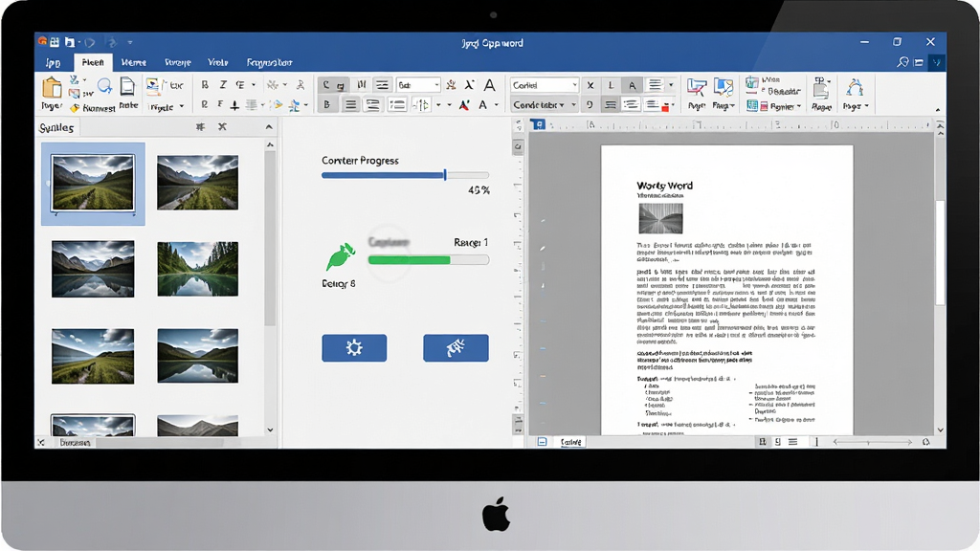The height and width of the screenshot is (551, 980).
Task: Open the quick access toolbar customize arrow
Action: click(x=130, y=42)
